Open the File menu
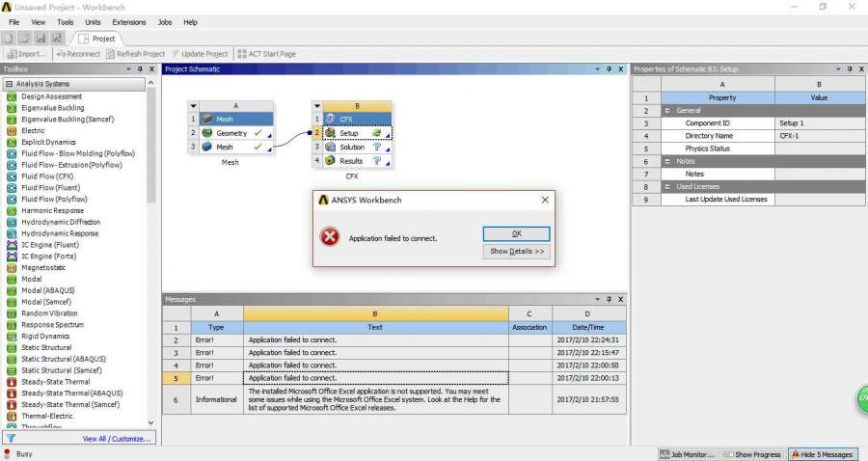The image size is (868, 461). pyautogui.click(x=14, y=22)
